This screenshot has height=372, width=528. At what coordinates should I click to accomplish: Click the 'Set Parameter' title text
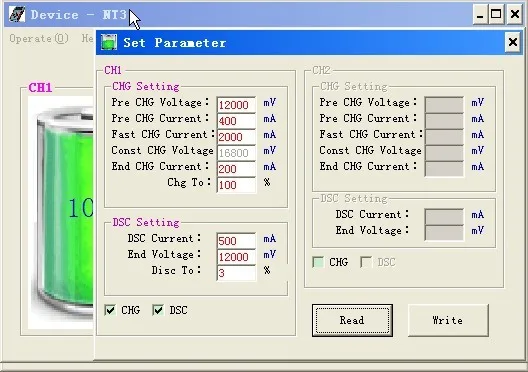(174, 43)
